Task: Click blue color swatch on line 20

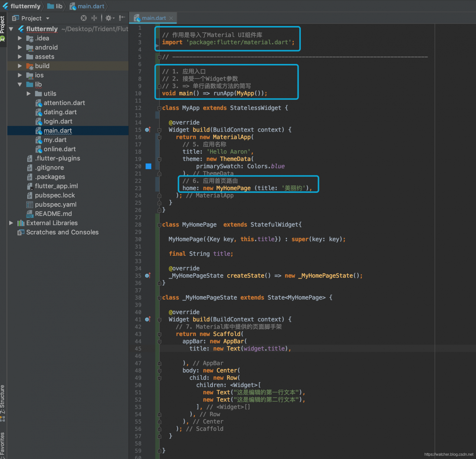Action: coord(148,166)
